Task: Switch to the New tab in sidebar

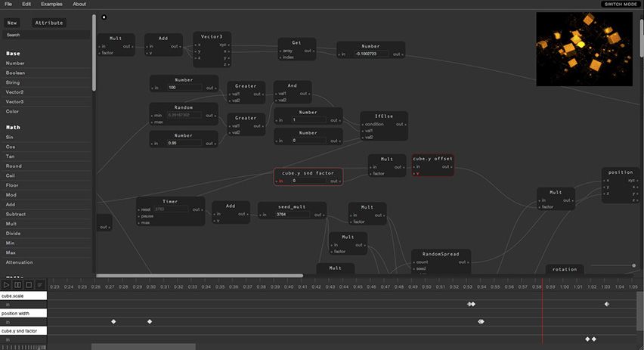Action: 12,23
